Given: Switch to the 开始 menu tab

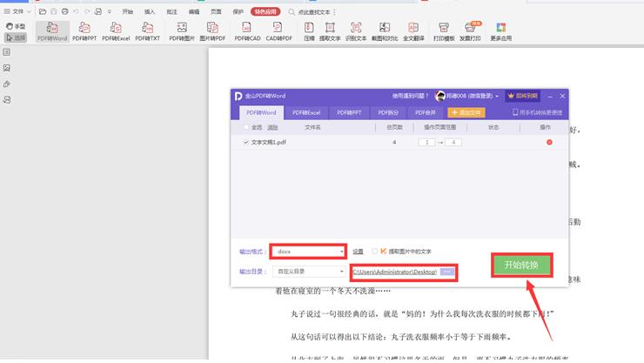Looking at the screenshot, I should pyautogui.click(x=128, y=11).
